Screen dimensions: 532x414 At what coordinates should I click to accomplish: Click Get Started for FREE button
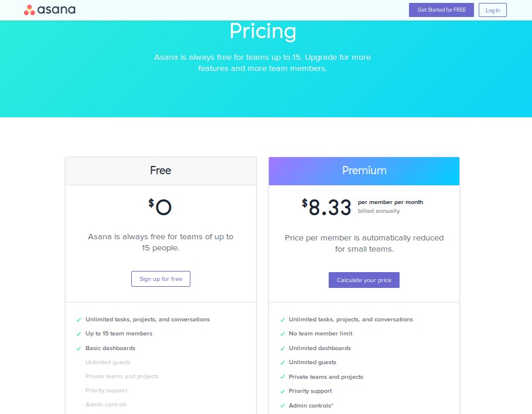[441, 10]
